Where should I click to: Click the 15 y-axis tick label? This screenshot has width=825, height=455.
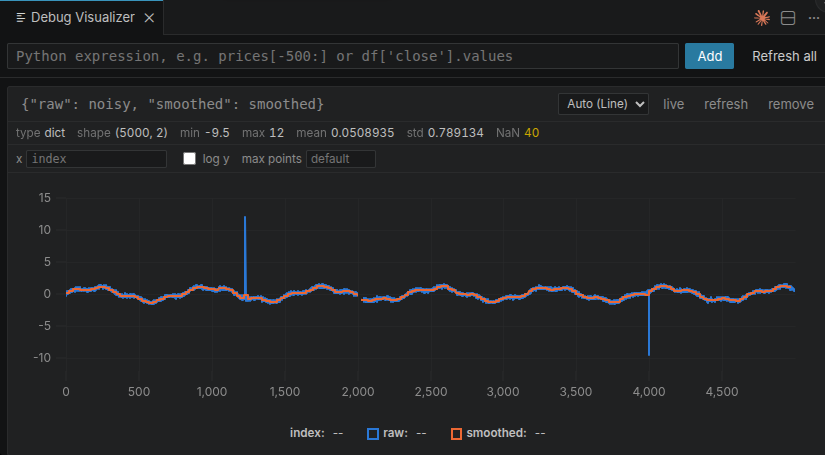point(45,198)
